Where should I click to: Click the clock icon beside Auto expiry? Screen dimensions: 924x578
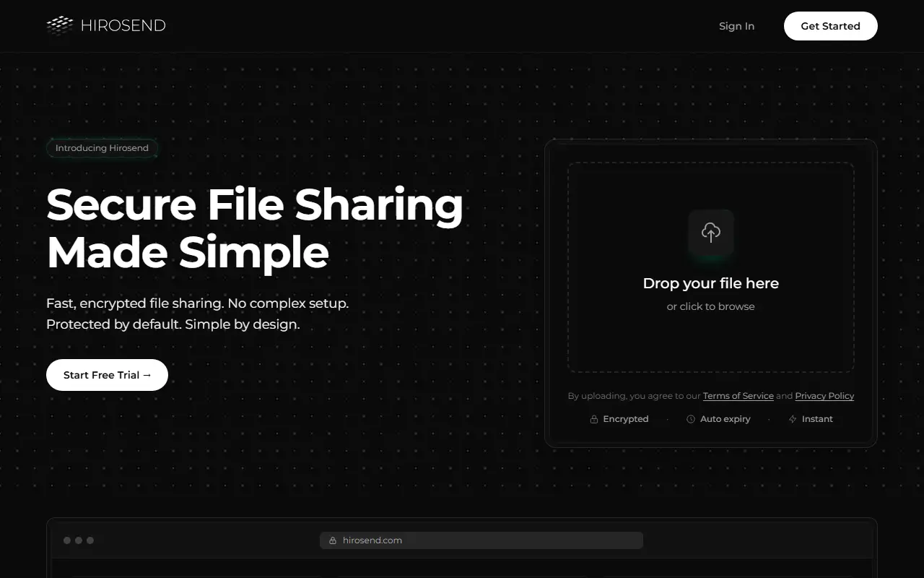point(691,419)
